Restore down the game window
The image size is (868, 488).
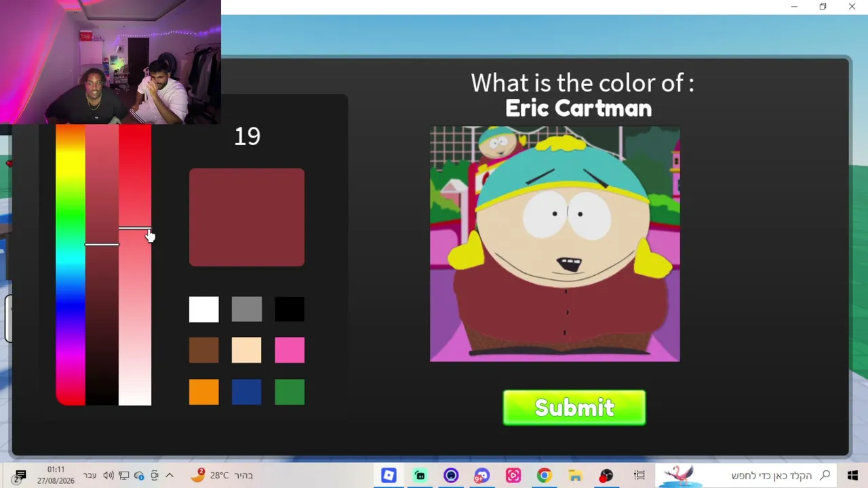(823, 7)
